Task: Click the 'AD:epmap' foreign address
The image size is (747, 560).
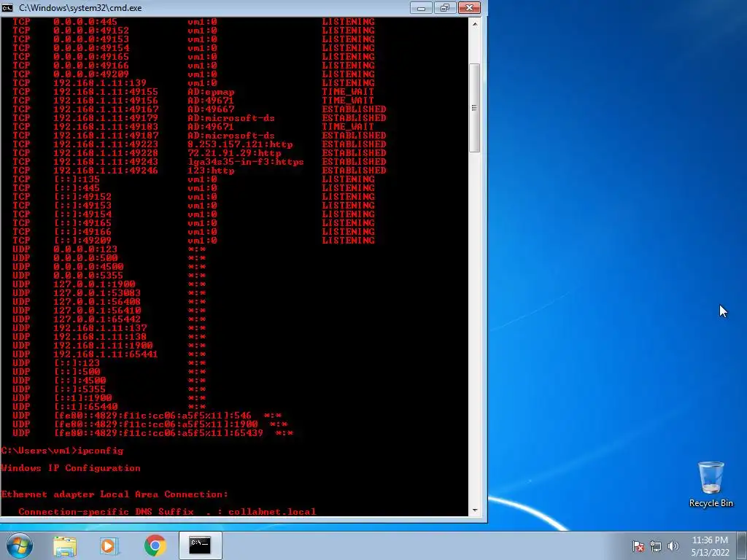Action: pos(211,92)
